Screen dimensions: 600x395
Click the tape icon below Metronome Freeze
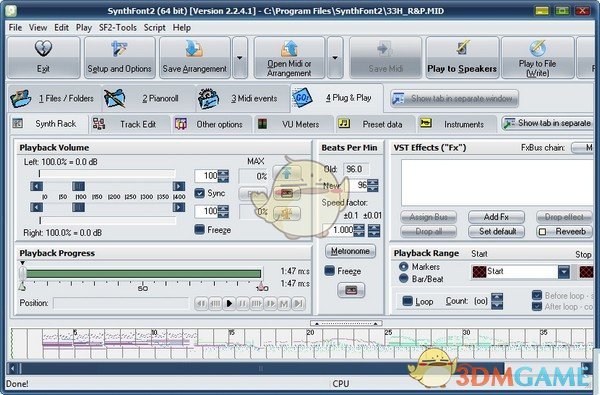pyautogui.click(x=351, y=291)
